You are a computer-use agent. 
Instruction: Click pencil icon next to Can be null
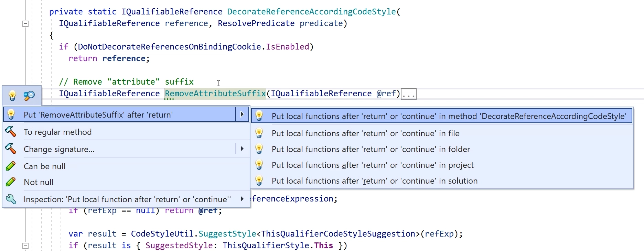click(11, 166)
